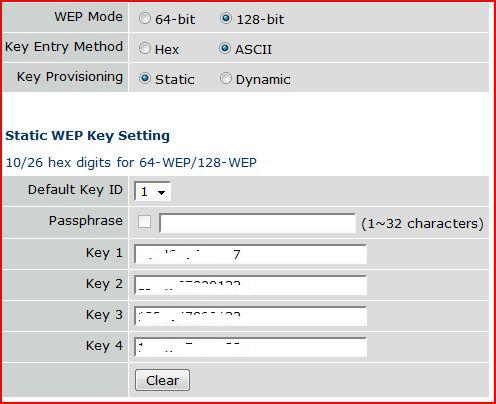Open the Default Key ID dropdown
The image size is (496, 404).
pyautogui.click(x=152, y=192)
